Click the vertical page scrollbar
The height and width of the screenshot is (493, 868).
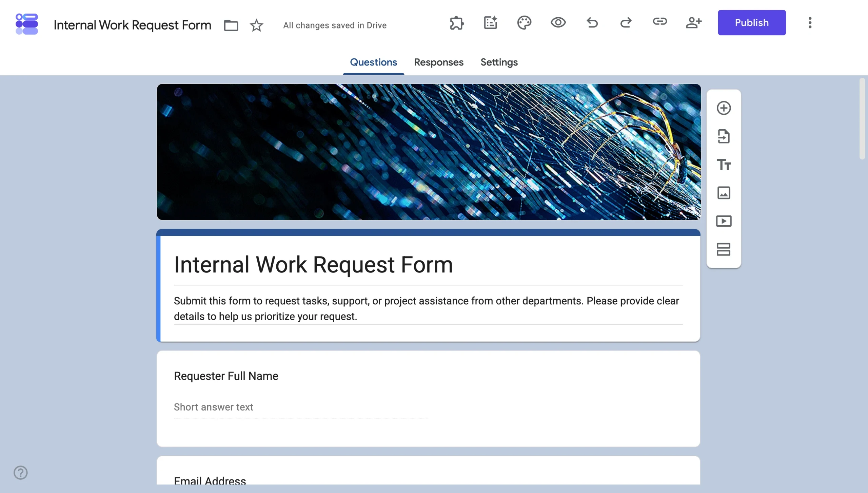[x=863, y=119]
